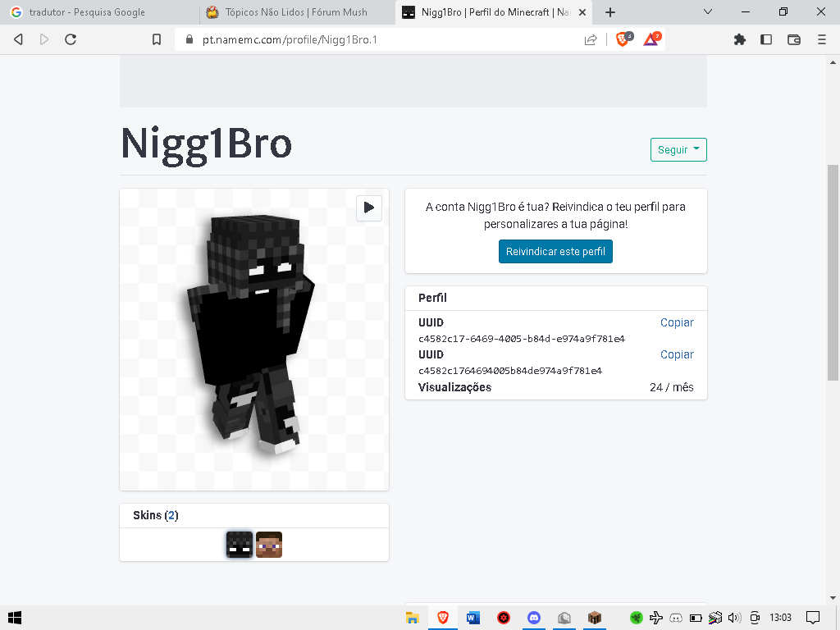Image resolution: width=840 pixels, height=630 pixels.
Task: Open the skins count link 2
Action: tap(171, 515)
